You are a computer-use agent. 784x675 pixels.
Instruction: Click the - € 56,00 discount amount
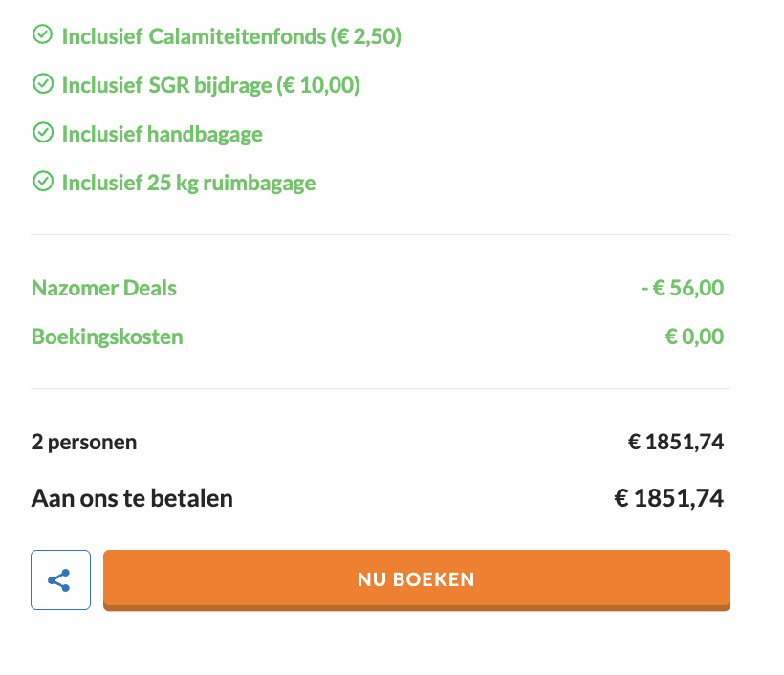[x=682, y=288]
